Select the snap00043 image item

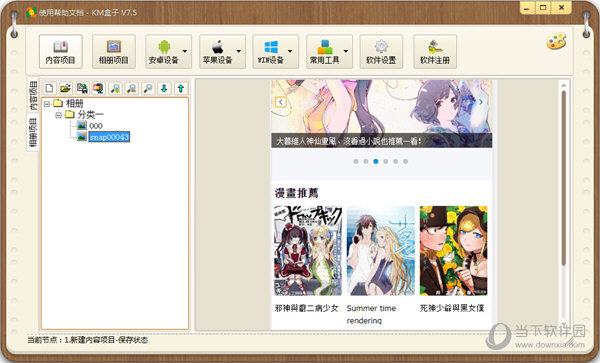point(109,137)
